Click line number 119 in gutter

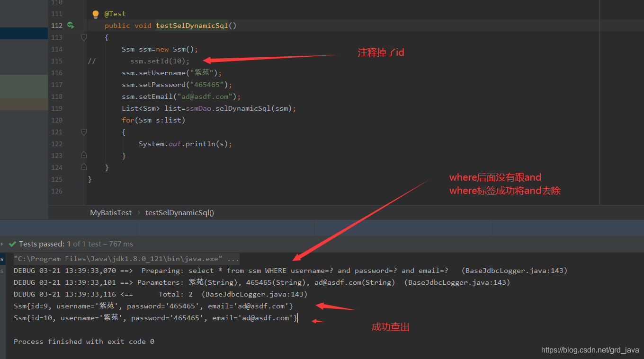(56, 108)
